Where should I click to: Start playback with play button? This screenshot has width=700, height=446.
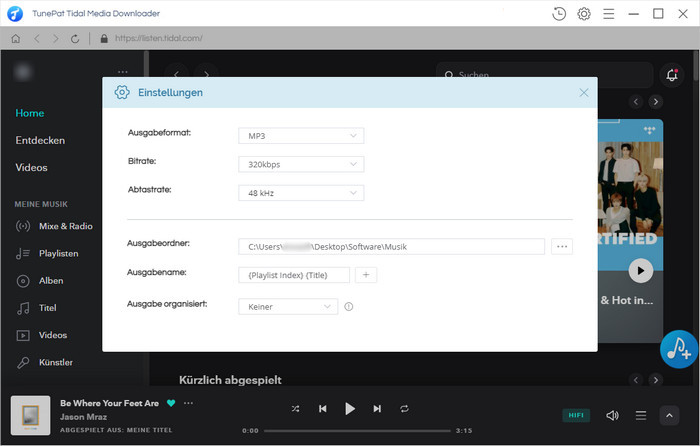[350, 408]
